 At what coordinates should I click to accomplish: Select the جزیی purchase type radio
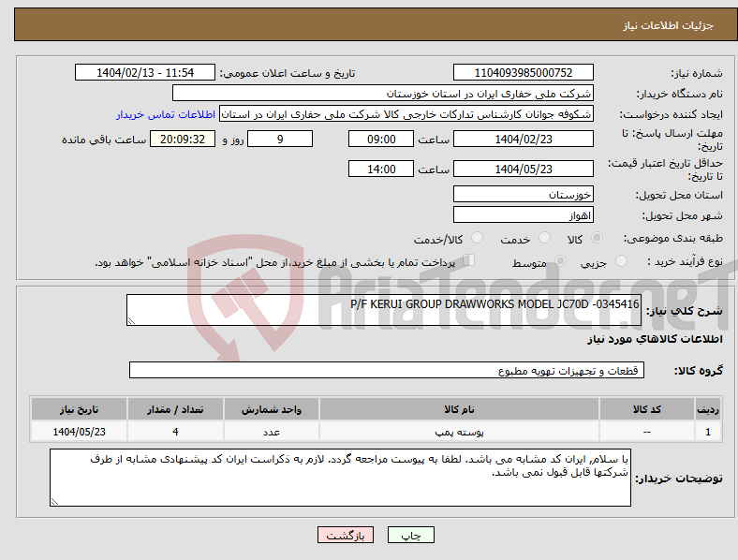tap(621, 260)
